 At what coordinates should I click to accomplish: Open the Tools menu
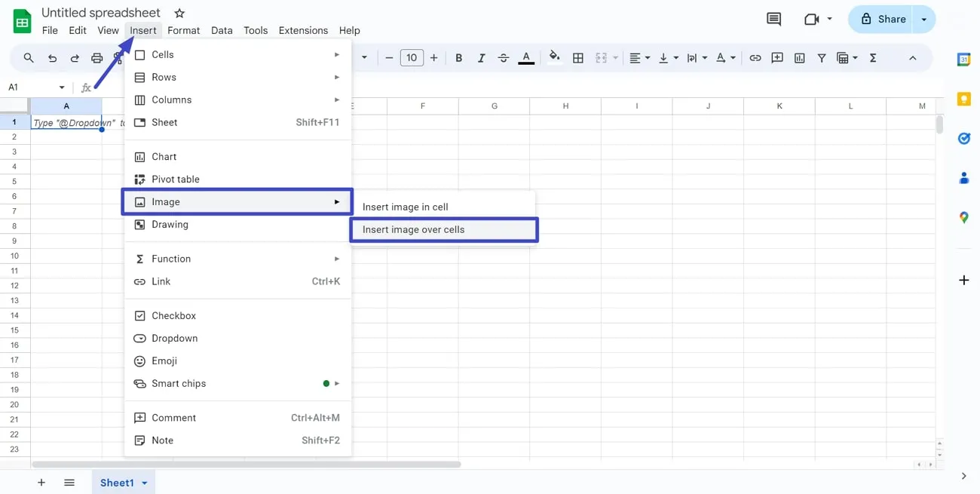(x=256, y=30)
